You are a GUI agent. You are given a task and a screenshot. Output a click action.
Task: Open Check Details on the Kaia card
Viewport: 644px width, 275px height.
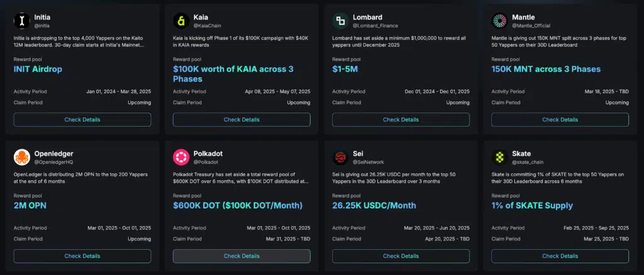coord(241,119)
